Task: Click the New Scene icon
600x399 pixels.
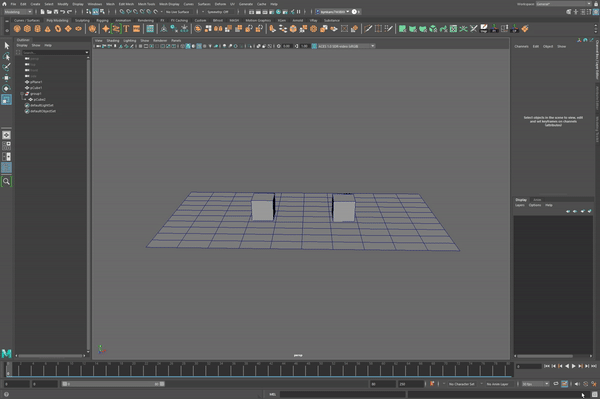Action: (42, 12)
